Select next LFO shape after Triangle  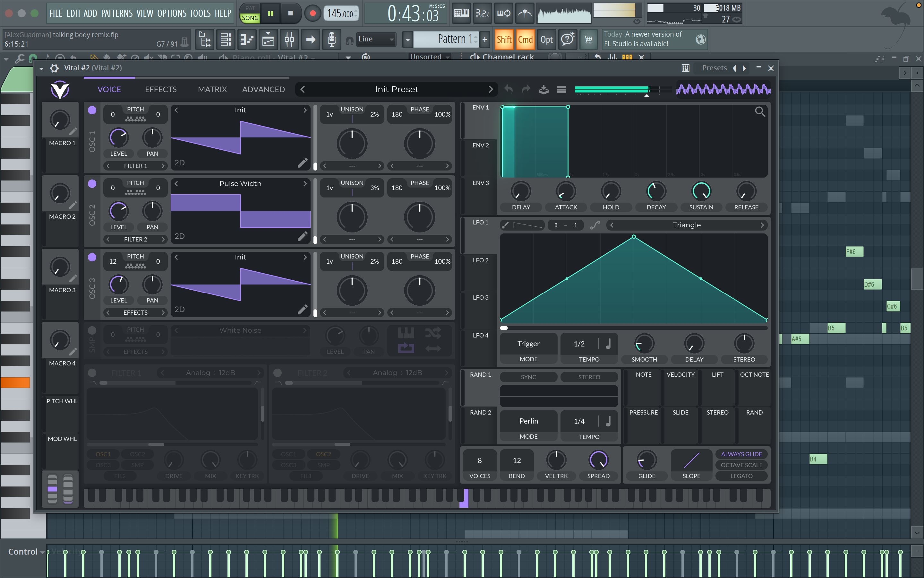(762, 225)
